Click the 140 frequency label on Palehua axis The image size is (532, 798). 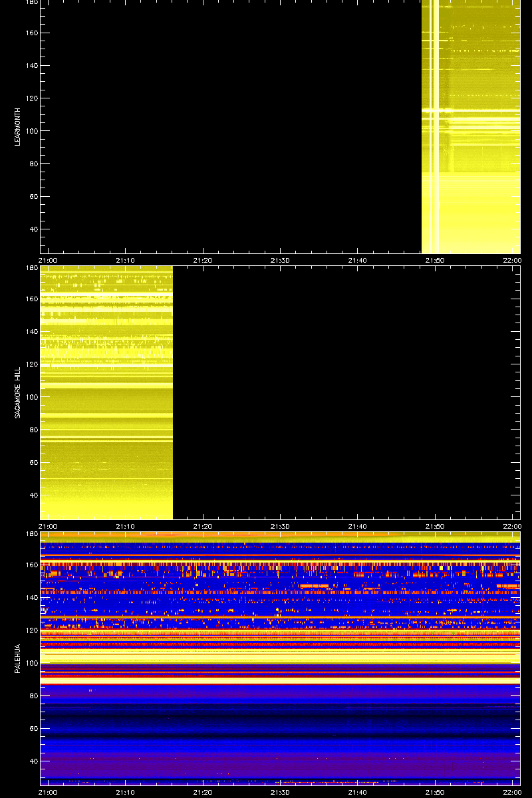[31, 598]
